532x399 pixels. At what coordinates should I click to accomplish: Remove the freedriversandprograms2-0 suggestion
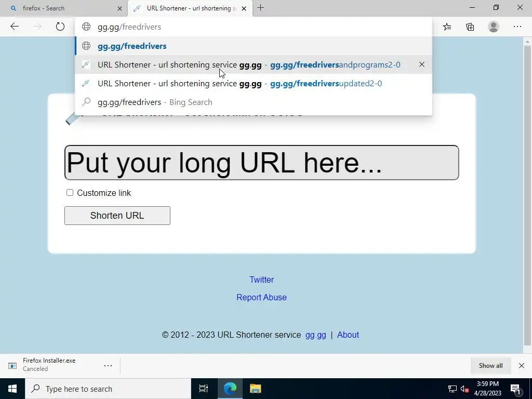(x=422, y=64)
